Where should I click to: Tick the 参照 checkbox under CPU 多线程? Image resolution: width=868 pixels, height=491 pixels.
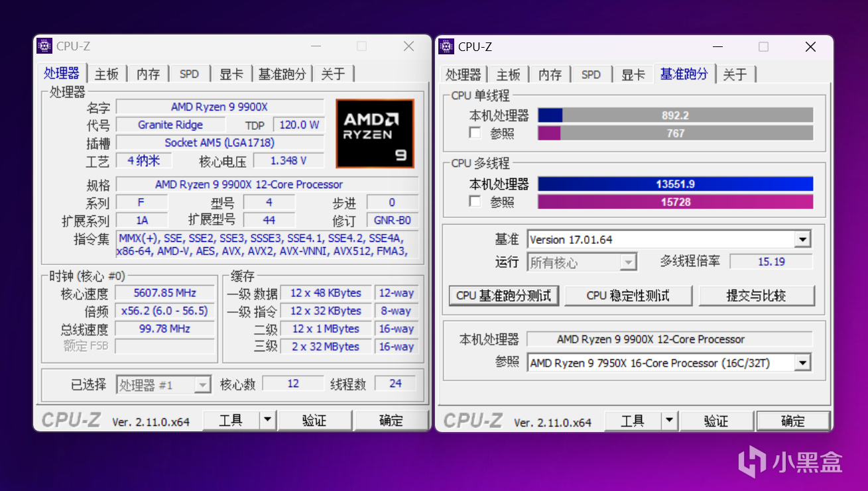pos(475,201)
